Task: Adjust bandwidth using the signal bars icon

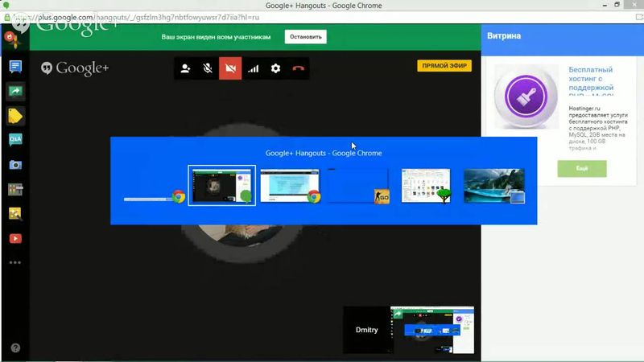Action: click(x=253, y=68)
